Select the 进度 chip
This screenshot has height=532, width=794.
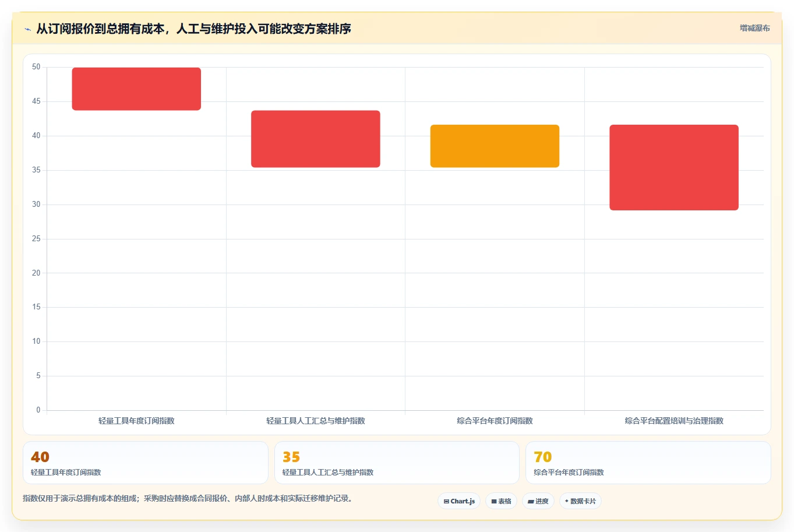point(538,501)
